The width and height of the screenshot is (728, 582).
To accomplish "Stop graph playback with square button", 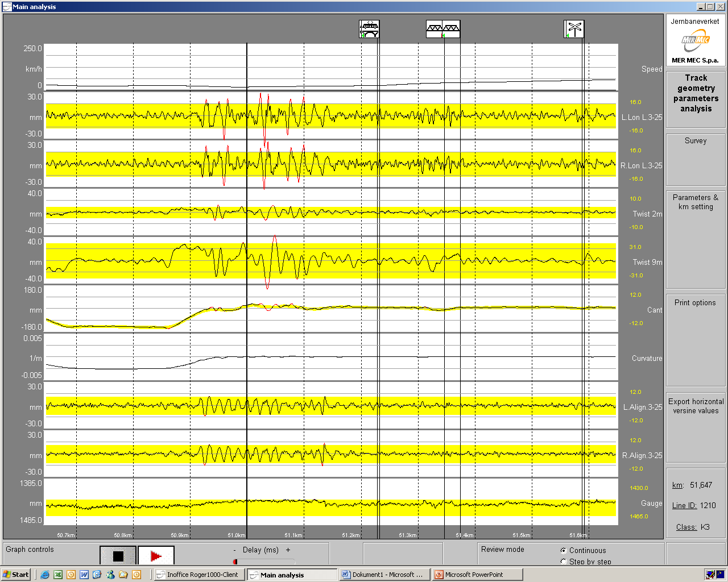I will click(118, 556).
